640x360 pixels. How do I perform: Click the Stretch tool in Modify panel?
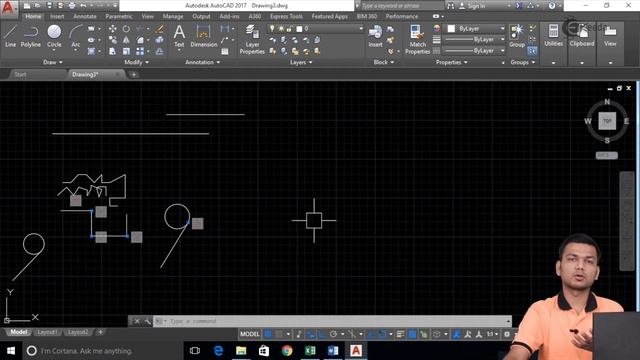113,51
